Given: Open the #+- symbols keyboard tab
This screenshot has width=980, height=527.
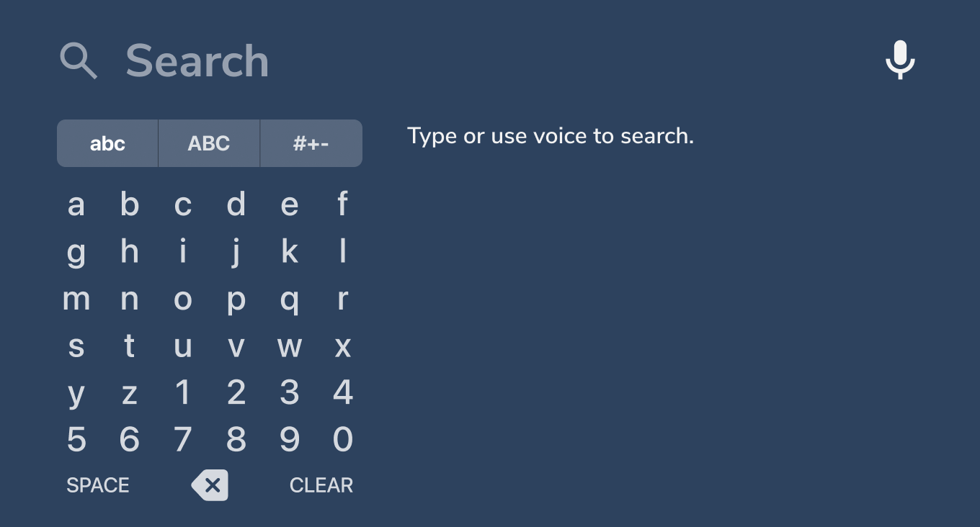Looking at the screenshot, I should tap(311, 143).
